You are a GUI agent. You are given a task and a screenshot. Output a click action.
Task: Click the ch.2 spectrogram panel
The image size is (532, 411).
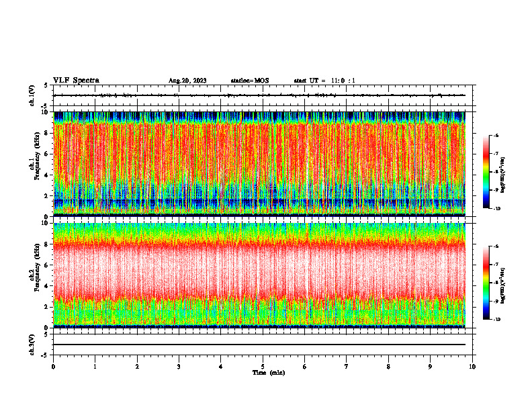point(259,275)
